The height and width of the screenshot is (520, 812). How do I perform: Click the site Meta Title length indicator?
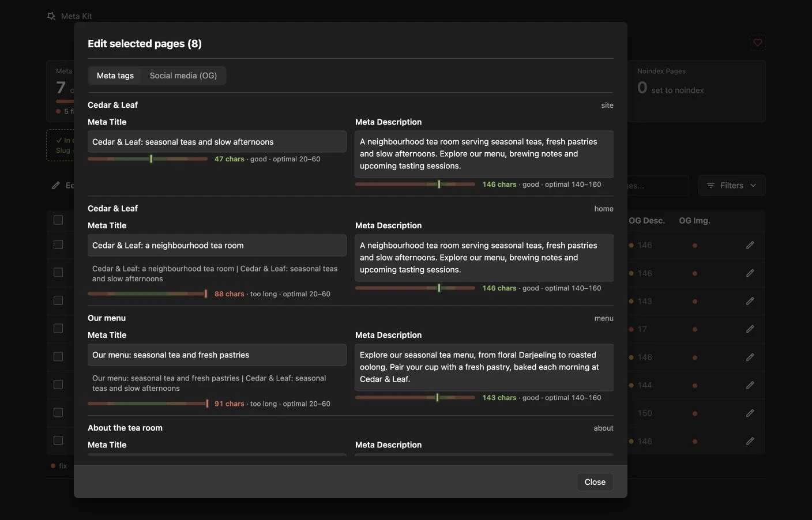point(148,159)
